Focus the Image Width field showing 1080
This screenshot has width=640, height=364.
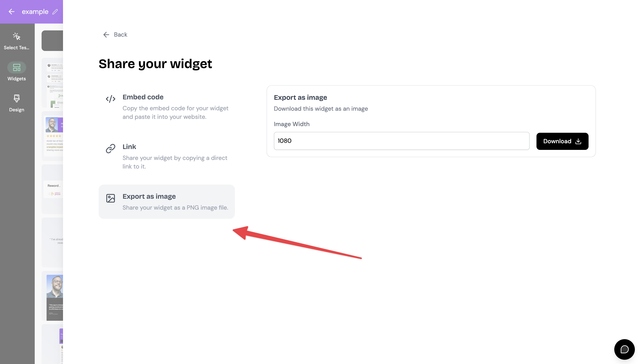tap(401, 141)
